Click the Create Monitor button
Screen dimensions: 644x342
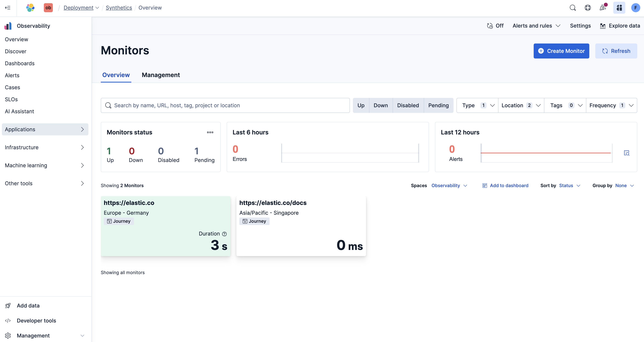click(x=561, y=51)
